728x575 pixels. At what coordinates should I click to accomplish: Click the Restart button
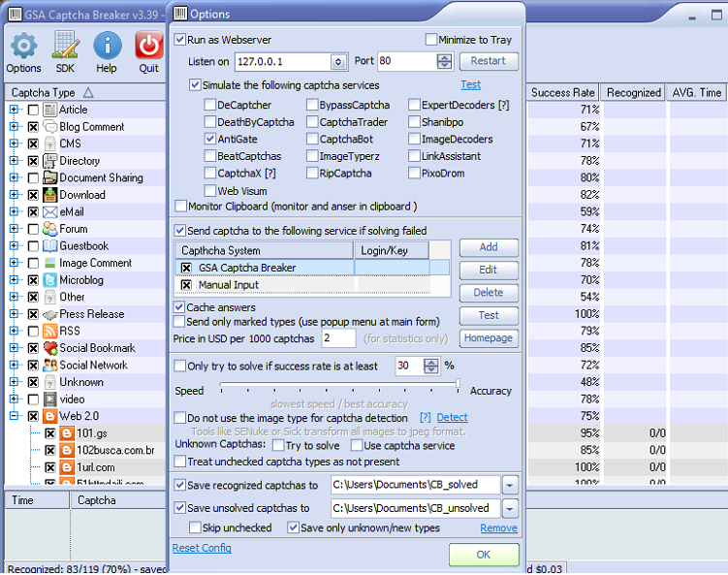(x=489, y=61)
